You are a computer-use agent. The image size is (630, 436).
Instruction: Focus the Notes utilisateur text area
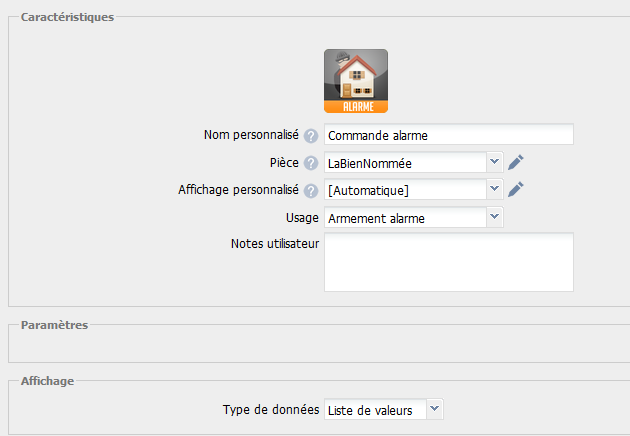[x=449, y=262]
